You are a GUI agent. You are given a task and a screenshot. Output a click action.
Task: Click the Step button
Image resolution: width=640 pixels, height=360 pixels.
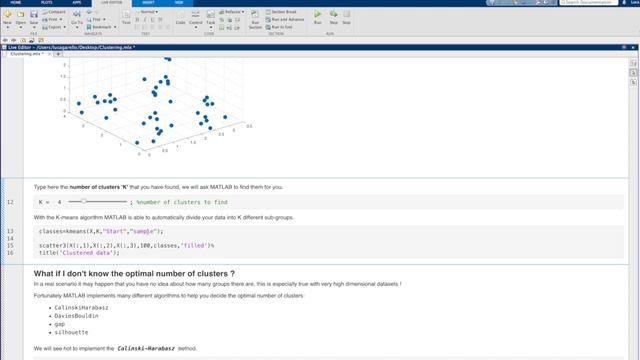point(333,17)
